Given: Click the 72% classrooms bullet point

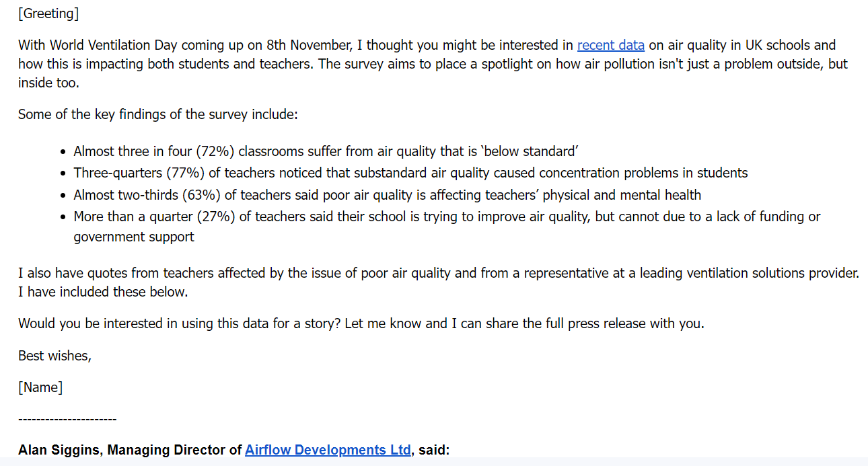Looking at the screenshot, I should tap(326, 151).
